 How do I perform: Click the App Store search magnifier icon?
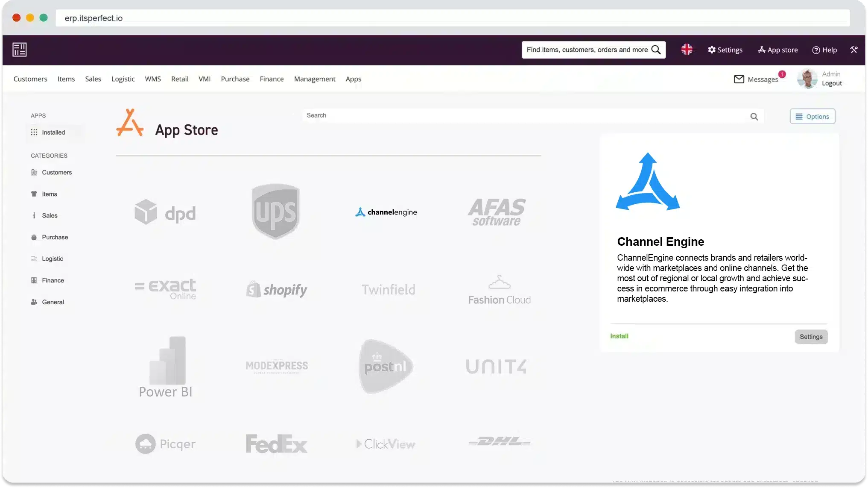(x=754, y=117)
